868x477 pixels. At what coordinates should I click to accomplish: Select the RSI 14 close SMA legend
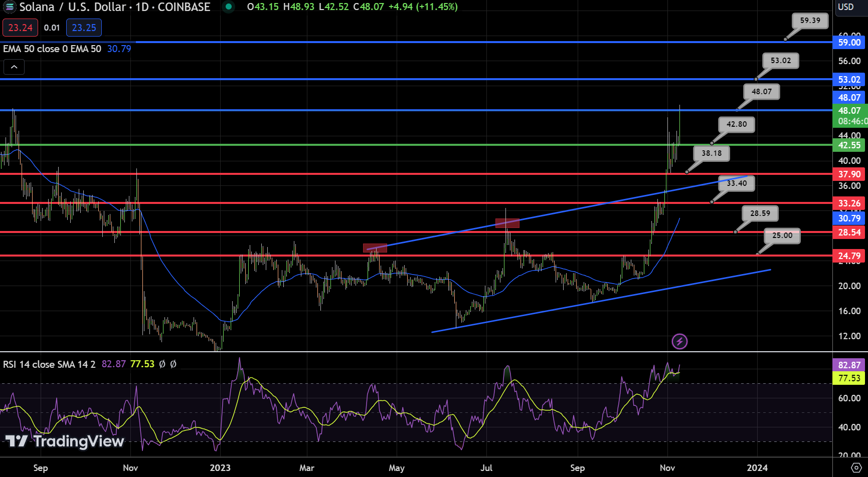point(49,364)
